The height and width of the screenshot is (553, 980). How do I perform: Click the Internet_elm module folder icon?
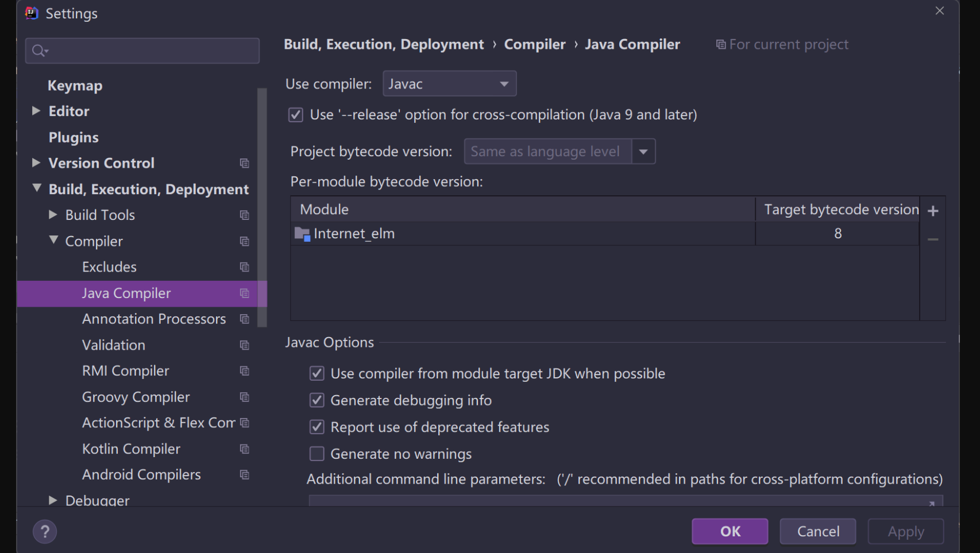click(x=302, y=234)
